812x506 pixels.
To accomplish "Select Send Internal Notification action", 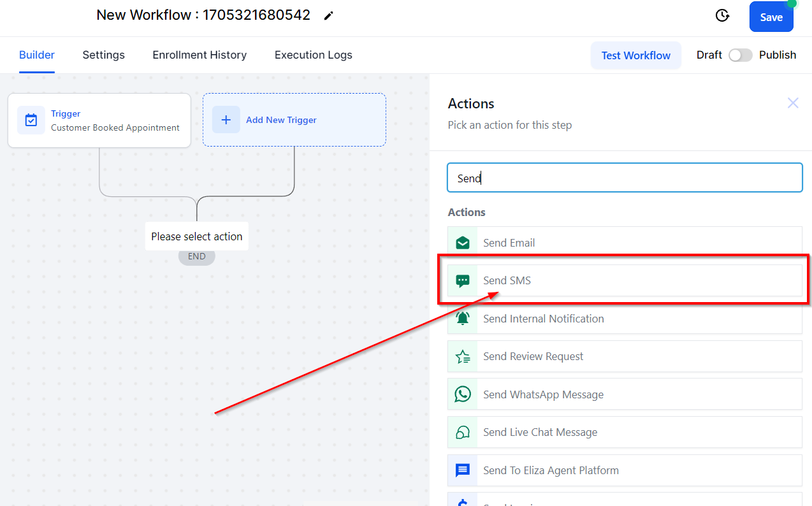I will (x=625, y=319).
